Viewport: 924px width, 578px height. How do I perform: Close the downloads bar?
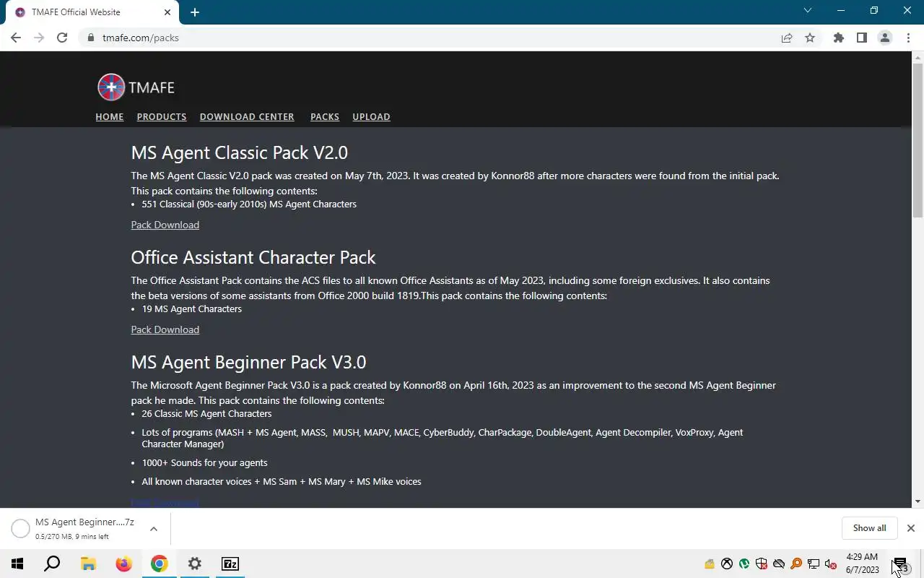[911, 528]
